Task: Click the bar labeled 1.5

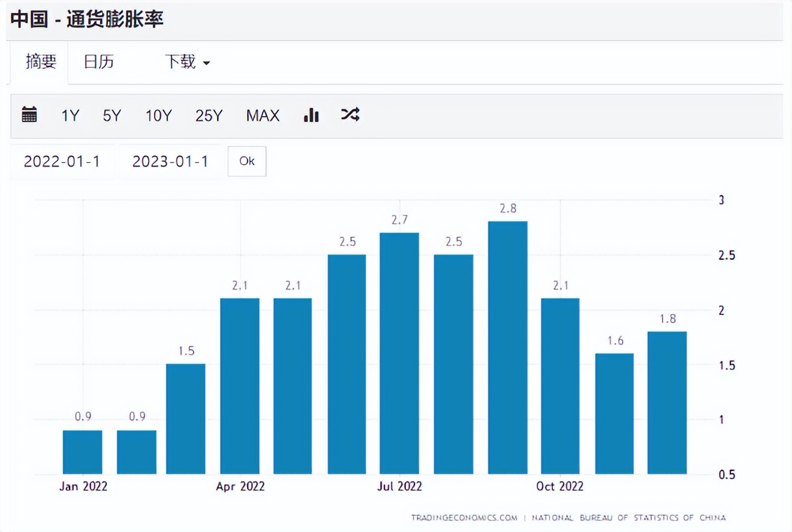Action: 186,418
